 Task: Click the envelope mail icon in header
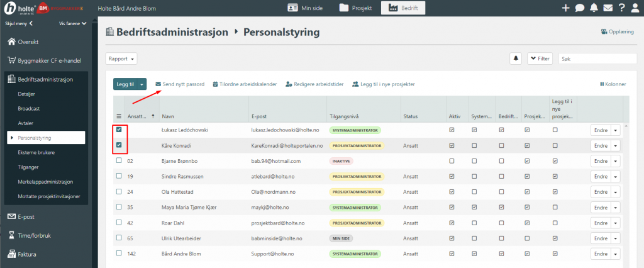[x=608, y=8]
